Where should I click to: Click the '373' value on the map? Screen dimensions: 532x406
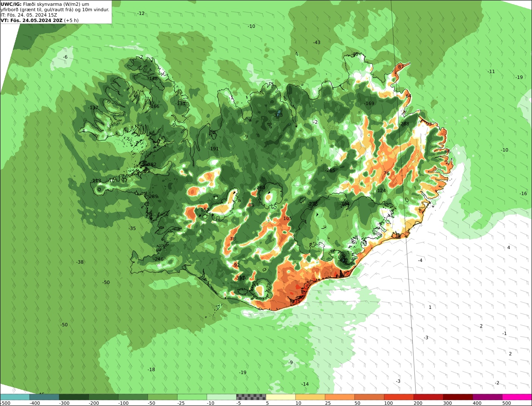pyautogui.click(x=278, y=115)
